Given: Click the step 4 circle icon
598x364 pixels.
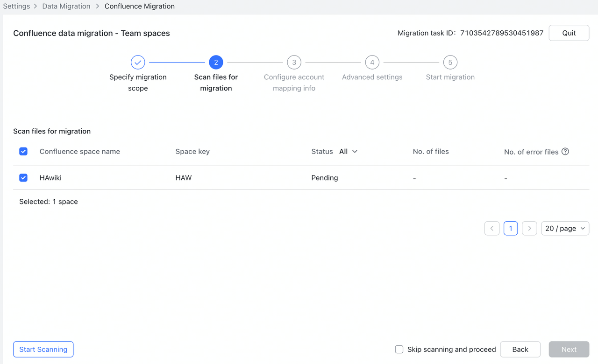Looking at the screenshot, I should coord(372,62).
